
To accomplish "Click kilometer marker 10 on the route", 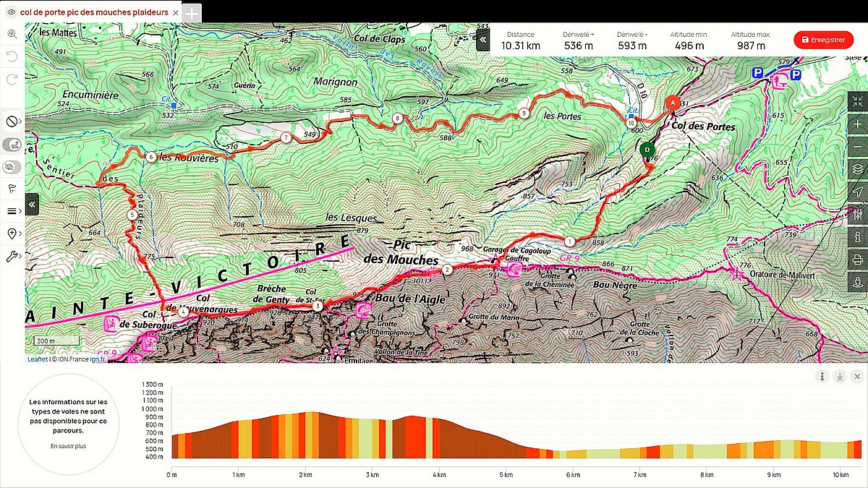I will click(x=631, y=123).
